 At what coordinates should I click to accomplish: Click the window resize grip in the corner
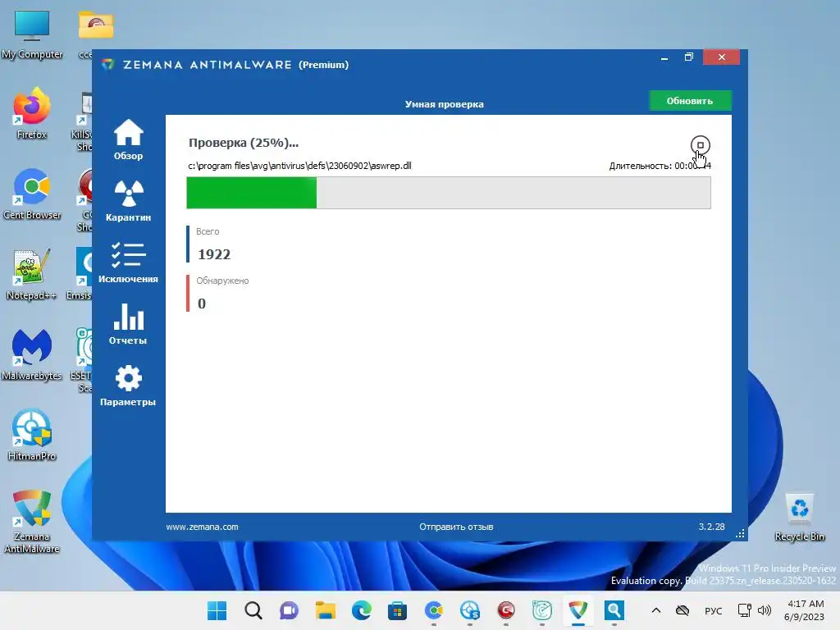740,533
